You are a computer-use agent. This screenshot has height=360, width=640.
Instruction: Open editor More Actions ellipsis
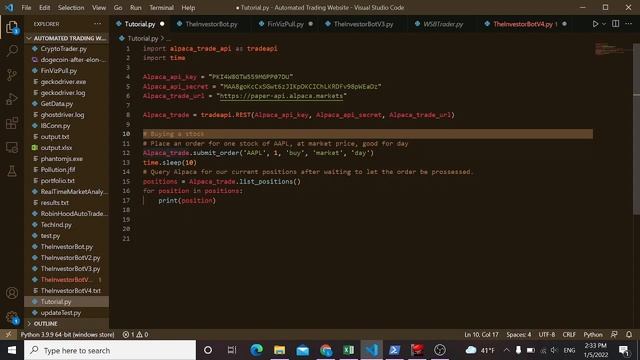pyautogui.click(x=629, y=24)
